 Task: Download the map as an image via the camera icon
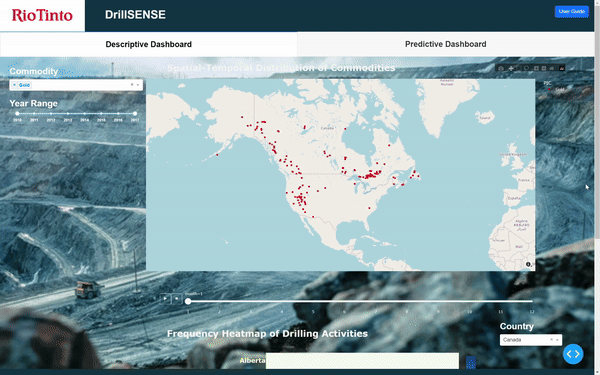[x=501, y=68]
